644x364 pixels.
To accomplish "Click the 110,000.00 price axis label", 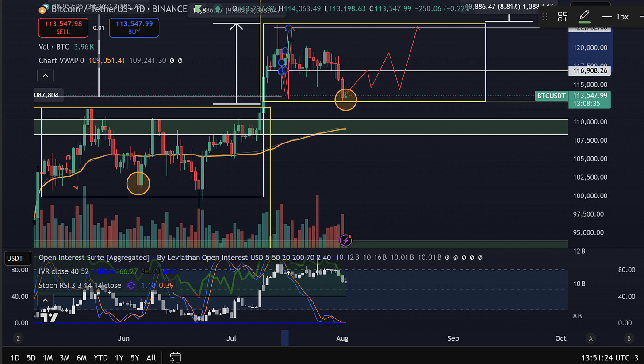I will point(589,122).
